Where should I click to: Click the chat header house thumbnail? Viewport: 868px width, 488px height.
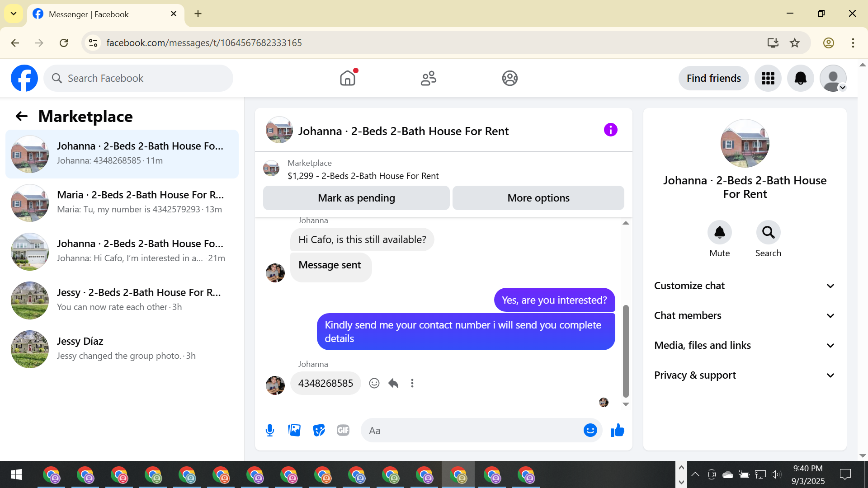(x=279, y=130)
